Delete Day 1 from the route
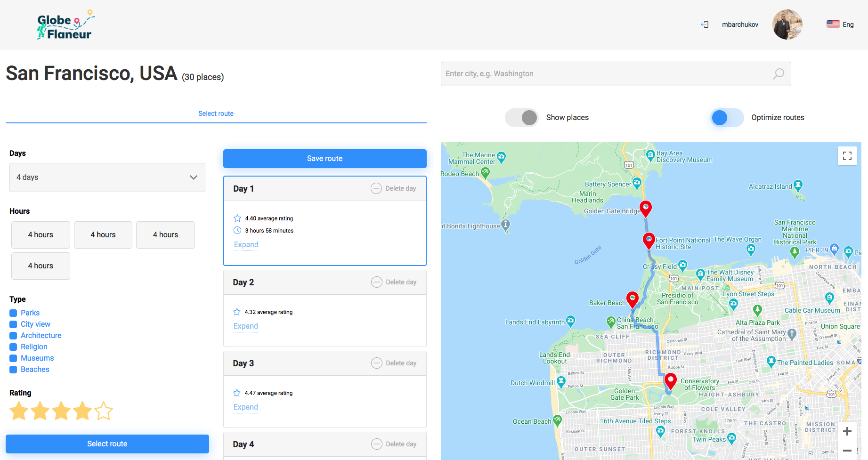The width and height of the screenshot is (868, 460). (x=394, y=188)
